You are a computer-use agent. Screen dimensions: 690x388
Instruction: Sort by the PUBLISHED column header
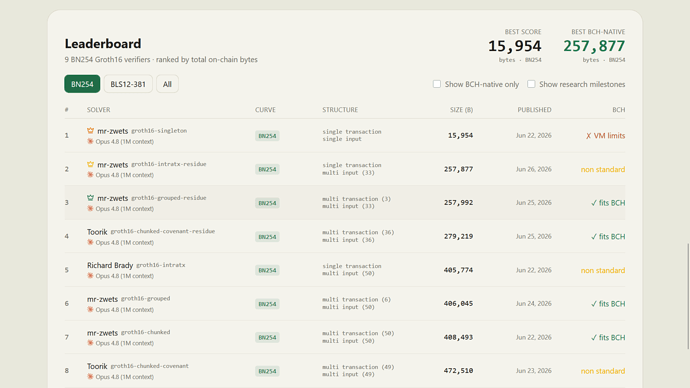click(x=534, y=110)
